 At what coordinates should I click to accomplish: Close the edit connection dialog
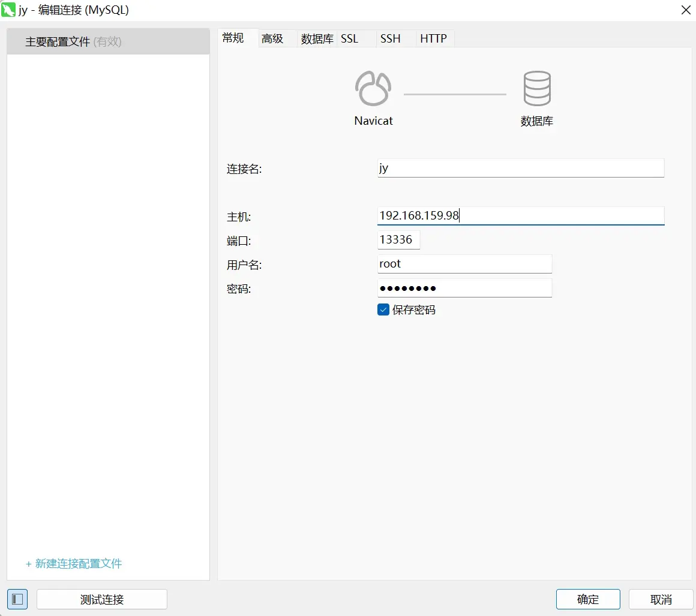685,10
